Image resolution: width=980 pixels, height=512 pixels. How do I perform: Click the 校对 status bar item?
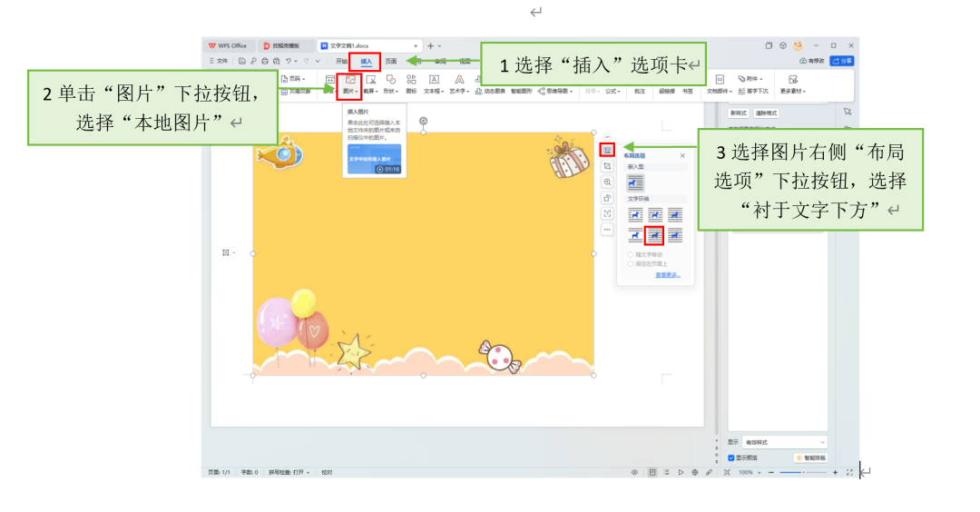[x=327, y=472]
